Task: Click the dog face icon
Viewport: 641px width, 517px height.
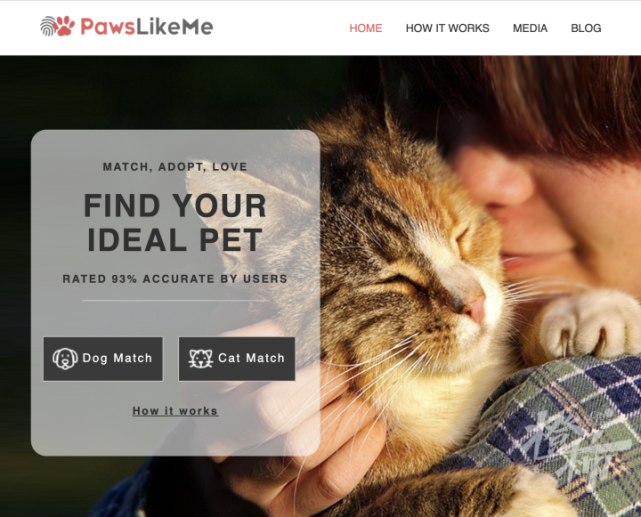Action: pos(65,358)
